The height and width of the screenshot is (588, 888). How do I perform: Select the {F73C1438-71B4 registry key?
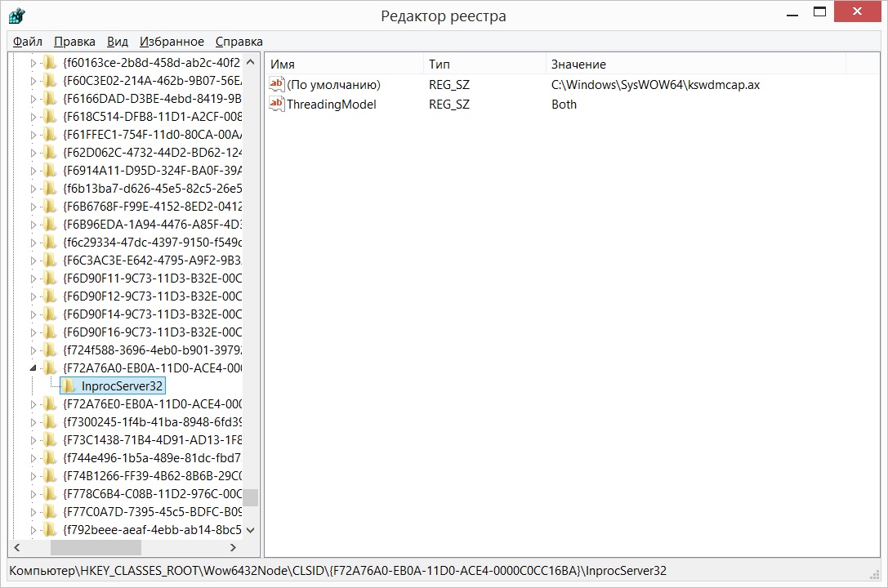pyautogui.click(x=153, y=439)
